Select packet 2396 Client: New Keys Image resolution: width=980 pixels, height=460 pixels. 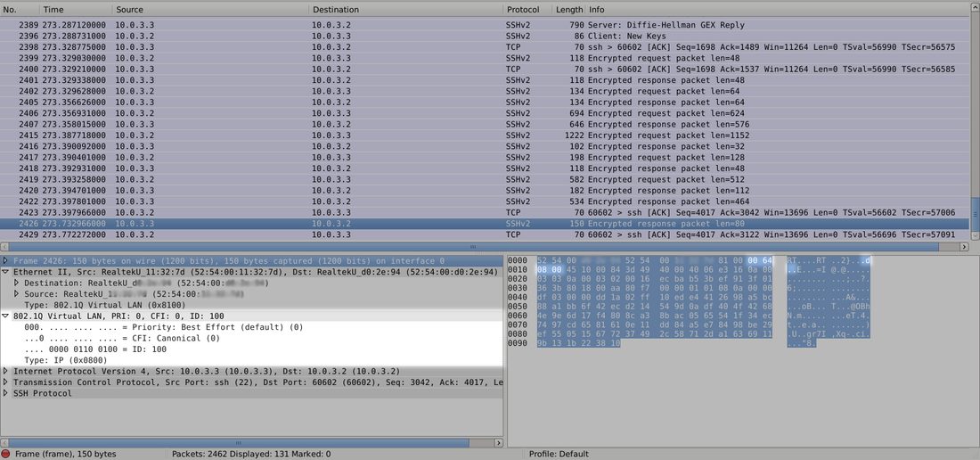coord(485,37)
